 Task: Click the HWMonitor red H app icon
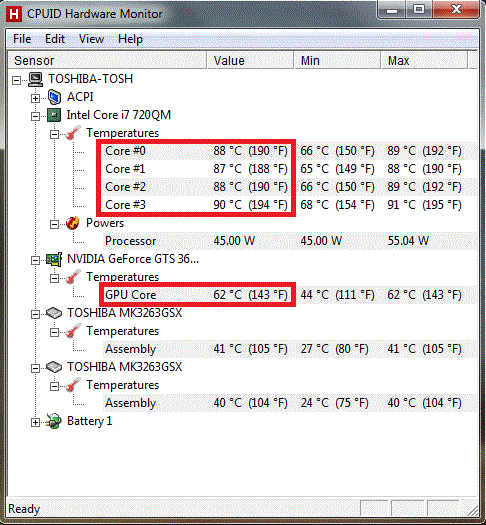(x=13, y=14)
